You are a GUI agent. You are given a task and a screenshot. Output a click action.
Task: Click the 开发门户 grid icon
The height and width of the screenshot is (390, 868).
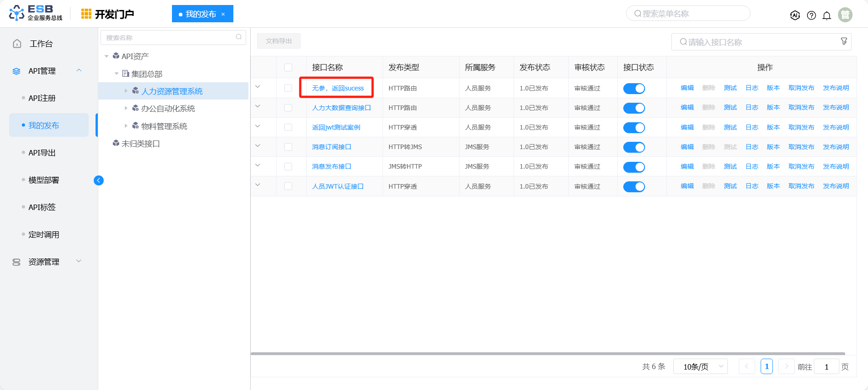[86, 14]
